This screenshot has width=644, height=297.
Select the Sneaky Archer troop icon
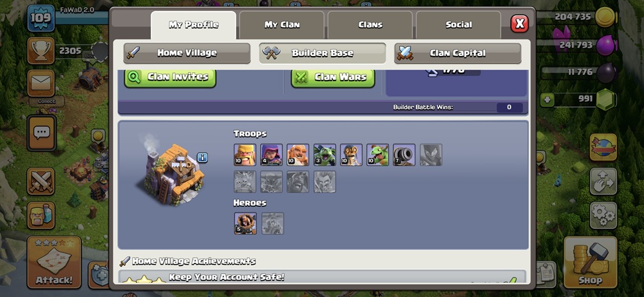[x=271, y=155]
